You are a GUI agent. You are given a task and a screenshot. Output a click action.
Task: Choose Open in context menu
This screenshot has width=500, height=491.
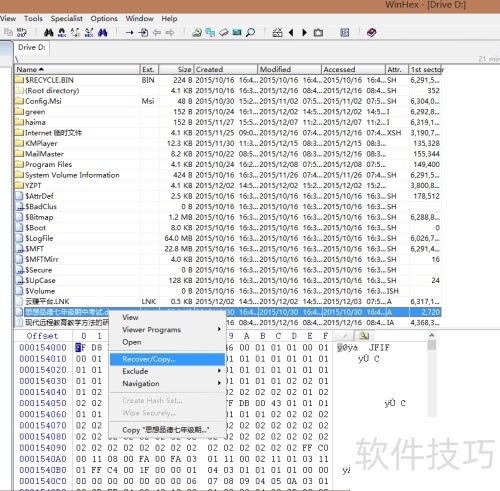167,342
